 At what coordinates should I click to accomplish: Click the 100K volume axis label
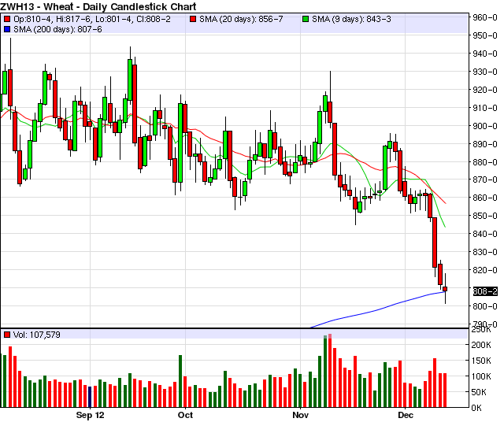(x=481, y=376)
